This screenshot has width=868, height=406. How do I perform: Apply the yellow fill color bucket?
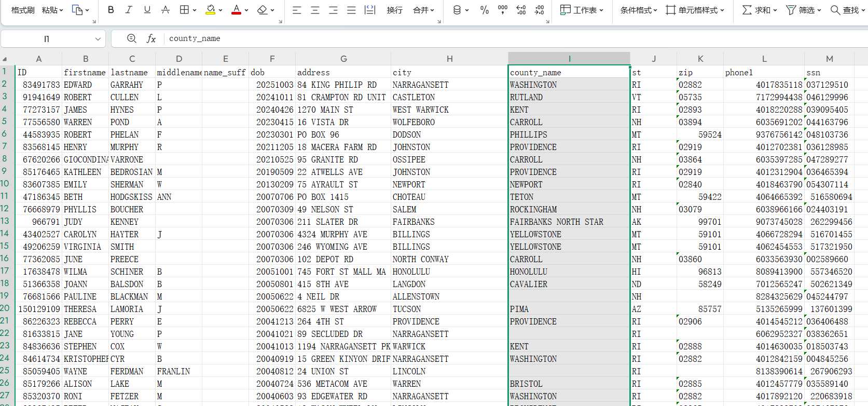click(x=211, y=10)
